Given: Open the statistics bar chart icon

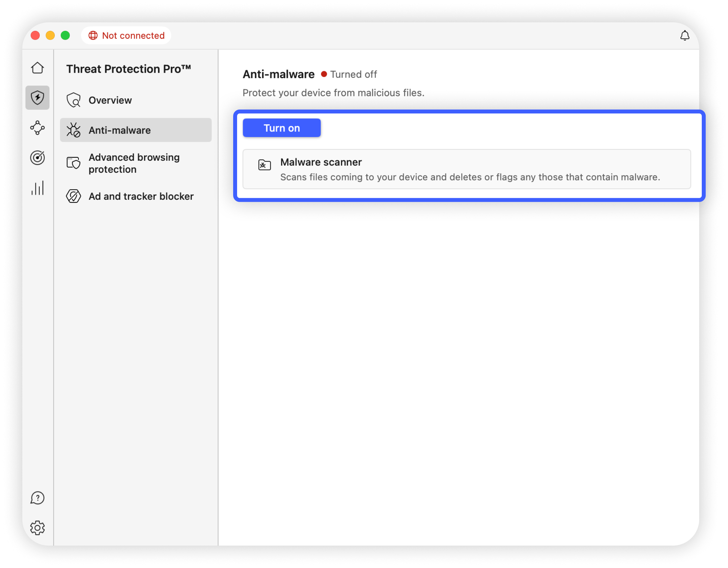Looking at the screenshot, I should [37, 188].
